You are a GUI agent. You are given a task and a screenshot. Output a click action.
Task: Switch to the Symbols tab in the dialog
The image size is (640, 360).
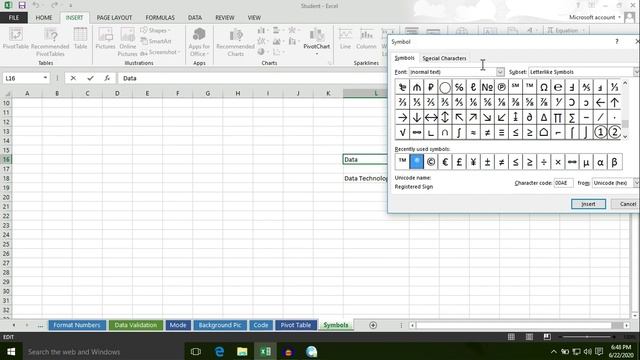pyautogui.click(x=404, y=58)
